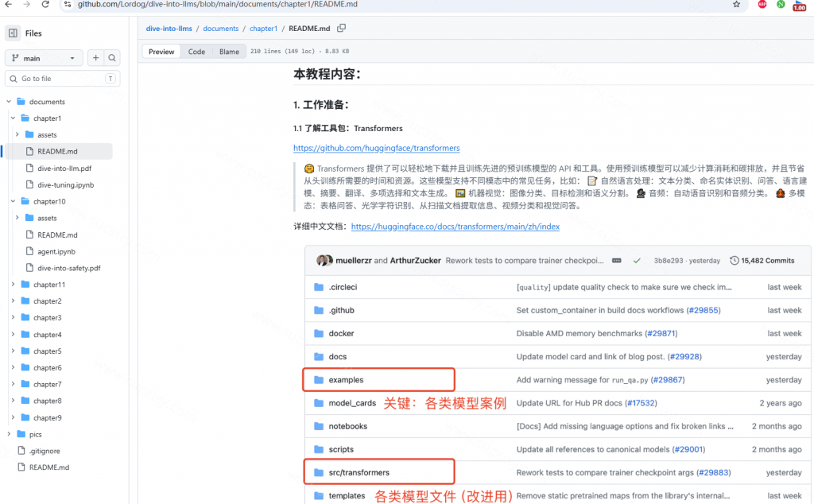
Task: Select .gitignore in file tree
Action: click(x=45, y=451)
